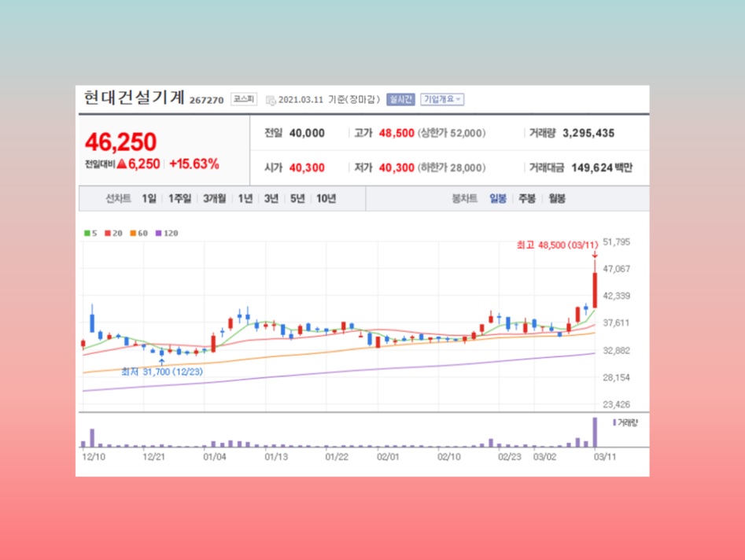Screen dimensions: 745x560
Task: Click the red 20-day moving average legend
Action: [x=113, y=234]
